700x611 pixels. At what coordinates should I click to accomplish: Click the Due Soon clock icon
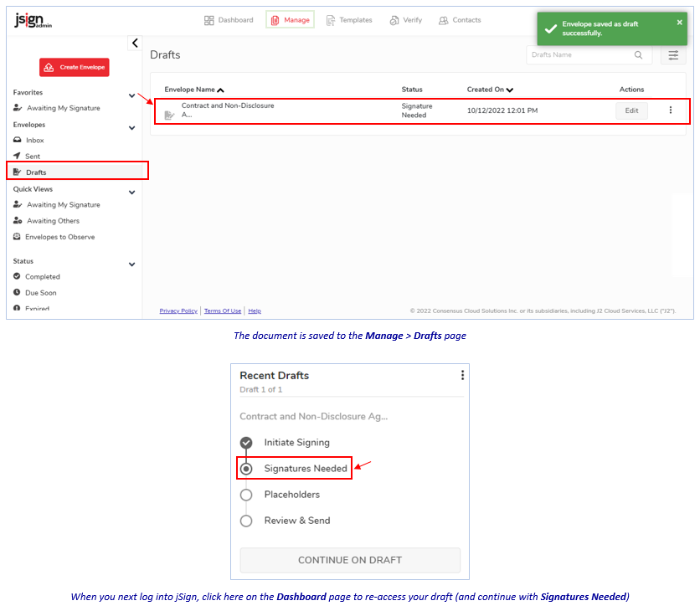point(17,292)
